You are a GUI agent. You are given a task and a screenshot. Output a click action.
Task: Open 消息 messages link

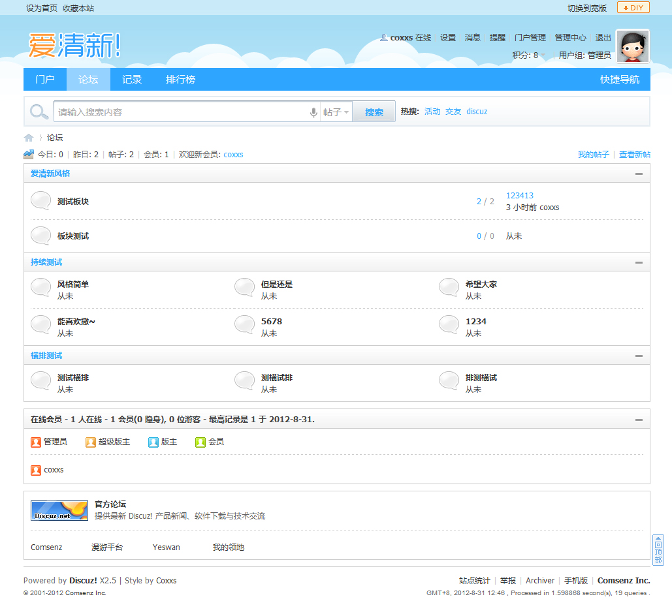(472, 38)
